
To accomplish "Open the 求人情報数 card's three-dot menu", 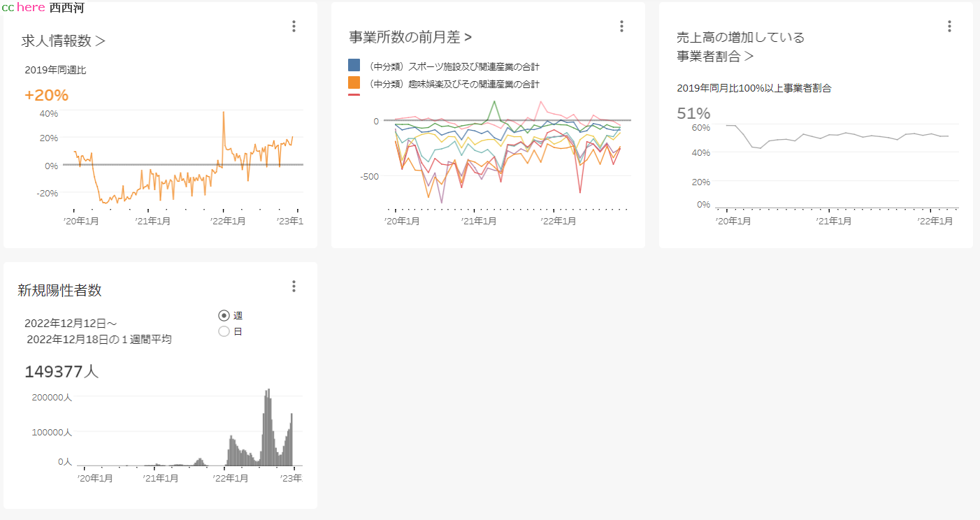I will (x=294, y=26).
